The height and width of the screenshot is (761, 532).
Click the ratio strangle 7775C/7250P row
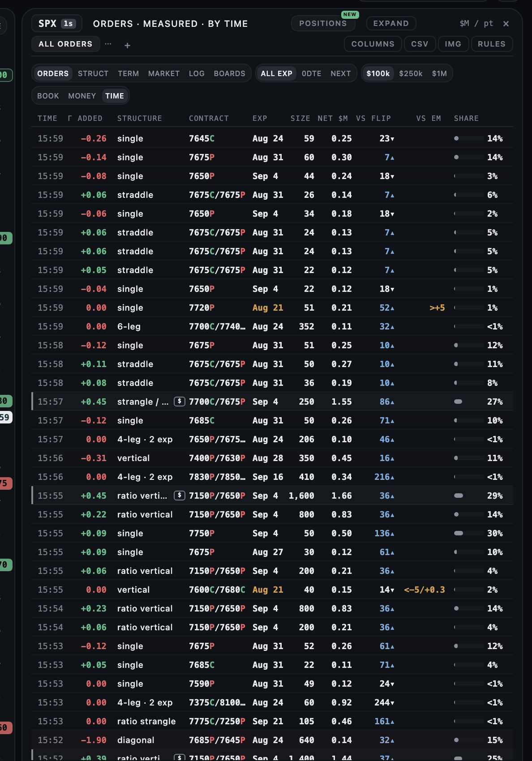click(x=272, y=721)
